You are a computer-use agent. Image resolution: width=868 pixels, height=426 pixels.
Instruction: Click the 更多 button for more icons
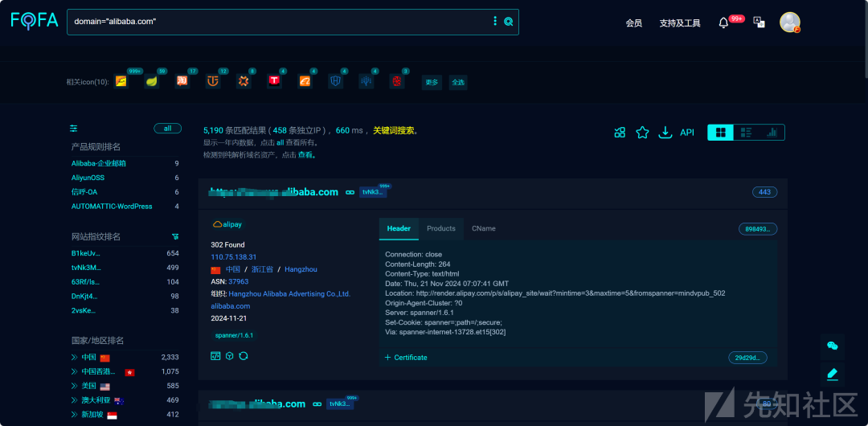432,83
